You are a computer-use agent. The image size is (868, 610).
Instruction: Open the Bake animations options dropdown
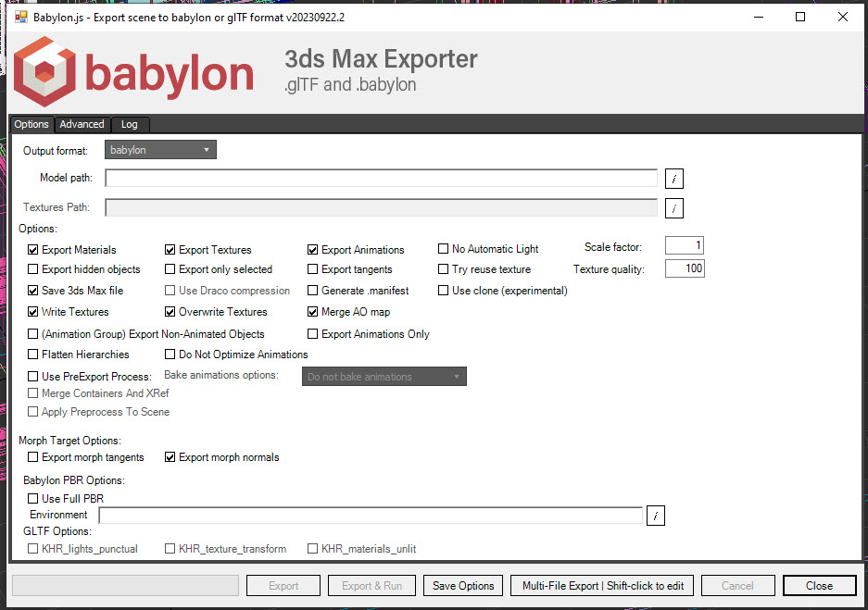tap(384, 376)
